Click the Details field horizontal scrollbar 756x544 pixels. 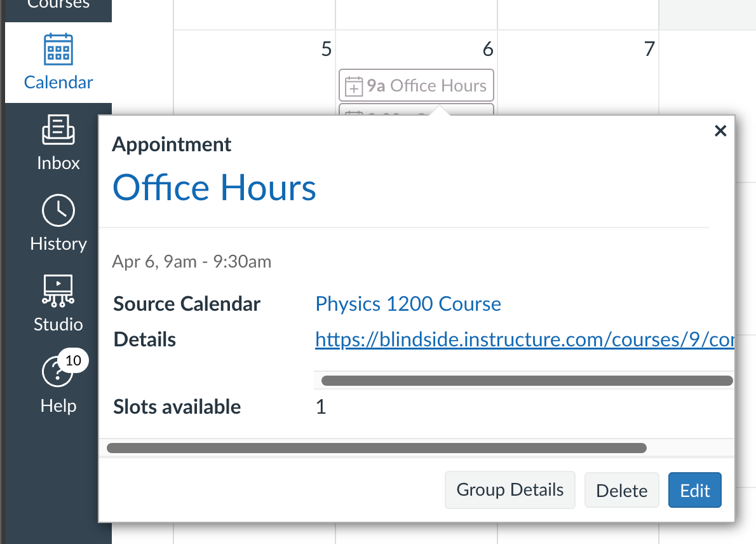pos(527,381)
